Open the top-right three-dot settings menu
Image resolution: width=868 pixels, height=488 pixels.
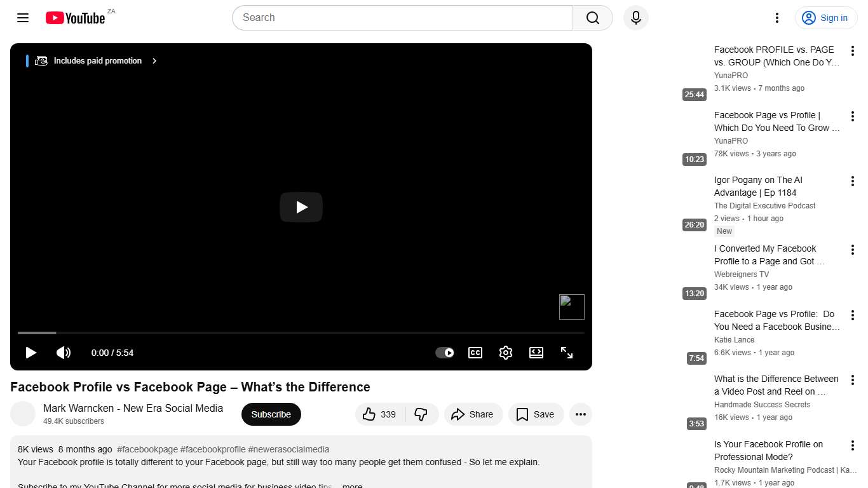point(776,18)
